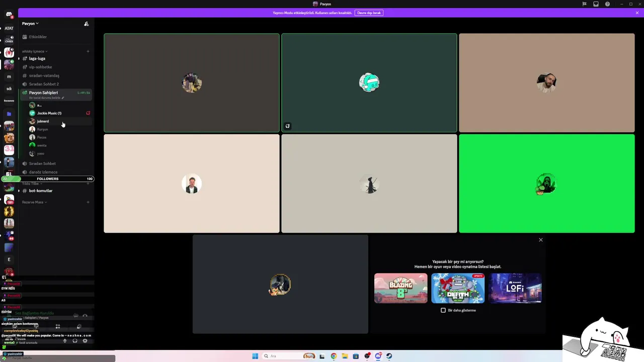This screenshot has width=644, height=362.
Task: Focus the bright green participant tile
Action: click(x=547, y=184)
